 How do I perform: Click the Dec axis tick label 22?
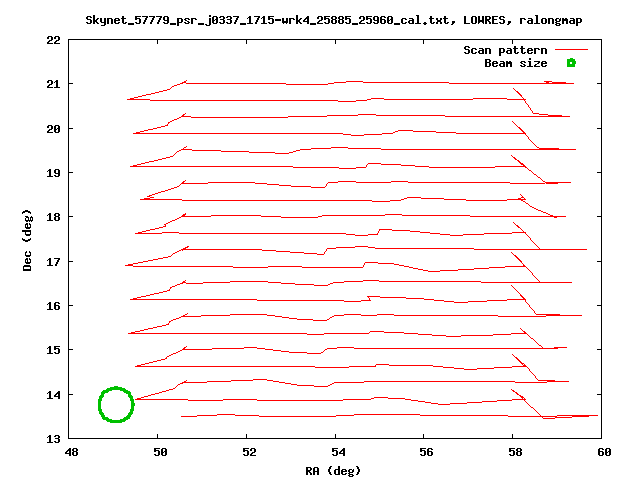[53, 40]
